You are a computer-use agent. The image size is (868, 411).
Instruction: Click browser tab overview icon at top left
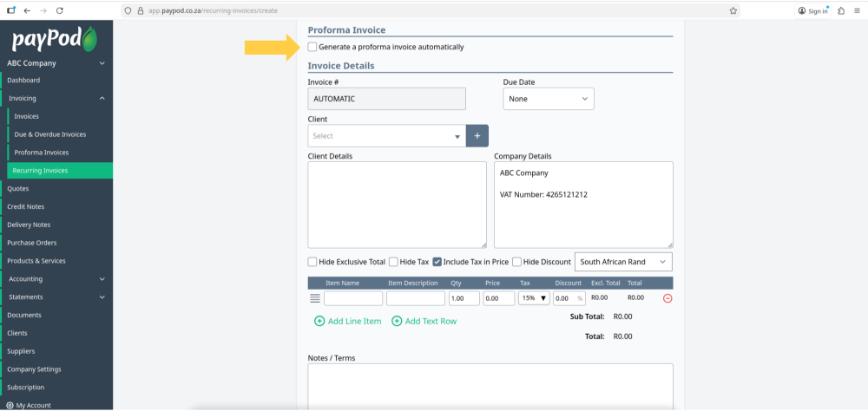coord(11,10)
